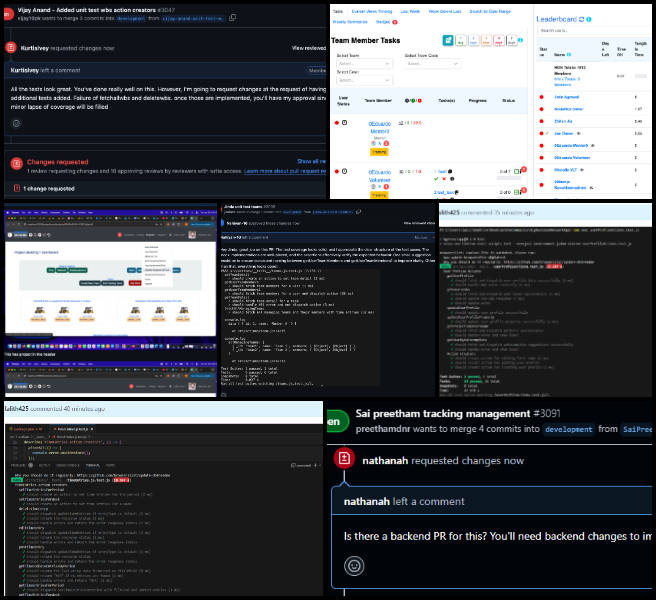Open info icon right of task filter buttons

[x=520, y=40]
